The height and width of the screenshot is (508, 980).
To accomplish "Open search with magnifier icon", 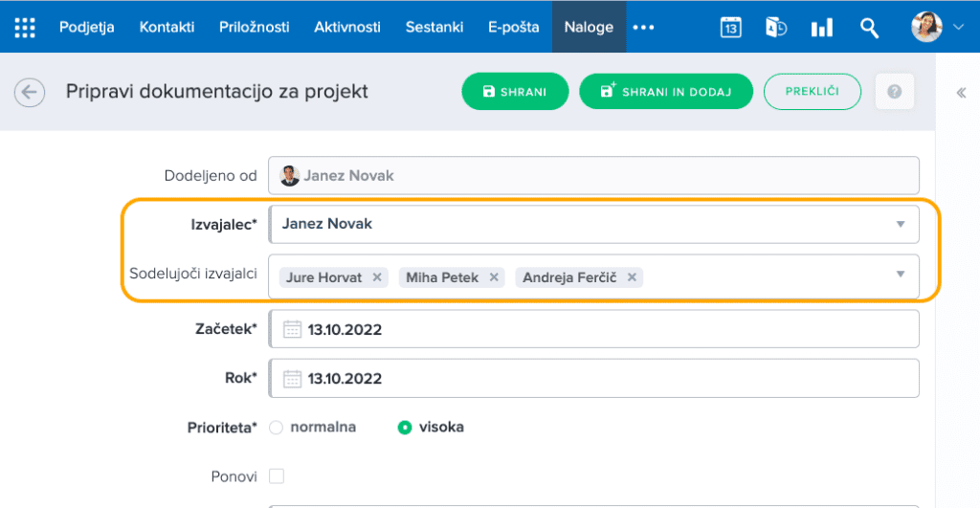I will 869,28.
